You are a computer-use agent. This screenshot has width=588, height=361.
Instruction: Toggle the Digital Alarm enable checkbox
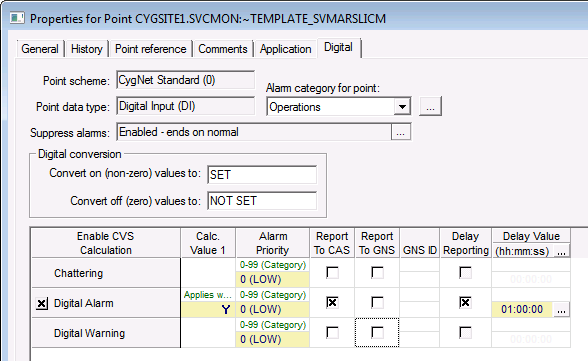pyautogui.click(x=42, y=303)
